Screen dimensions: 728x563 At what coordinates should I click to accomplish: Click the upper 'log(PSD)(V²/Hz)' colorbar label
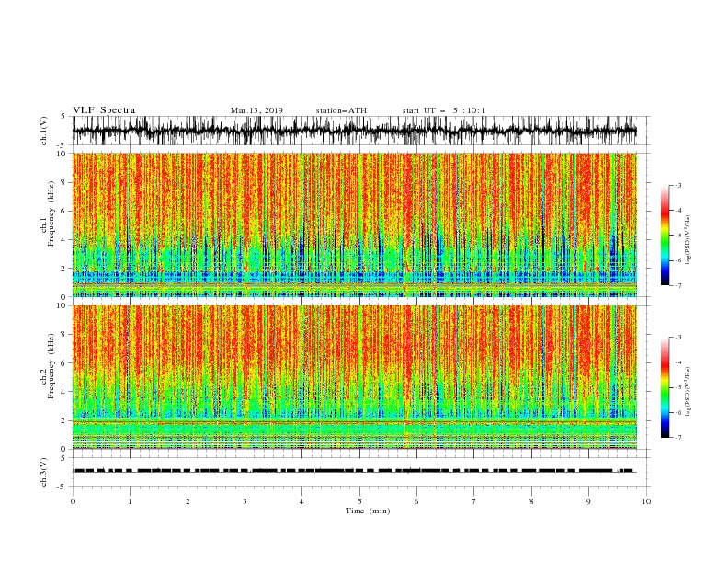click(x=688, y=240)
